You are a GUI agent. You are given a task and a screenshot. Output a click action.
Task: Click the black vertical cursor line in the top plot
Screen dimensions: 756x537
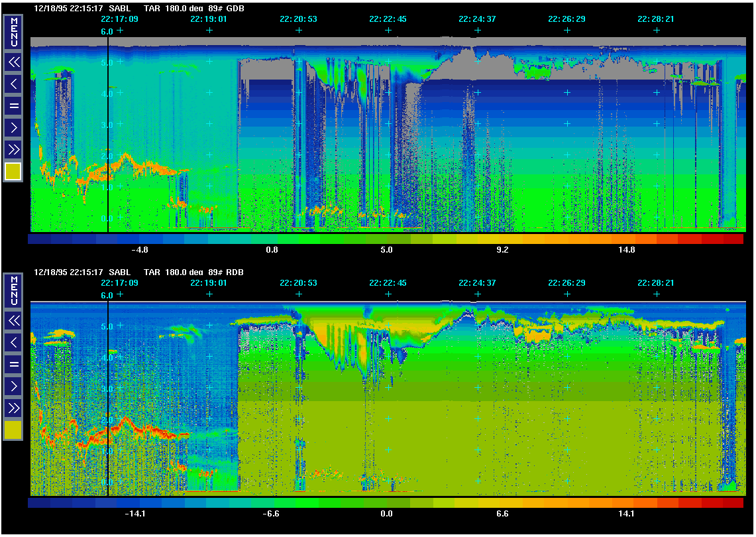pos(107,133)
